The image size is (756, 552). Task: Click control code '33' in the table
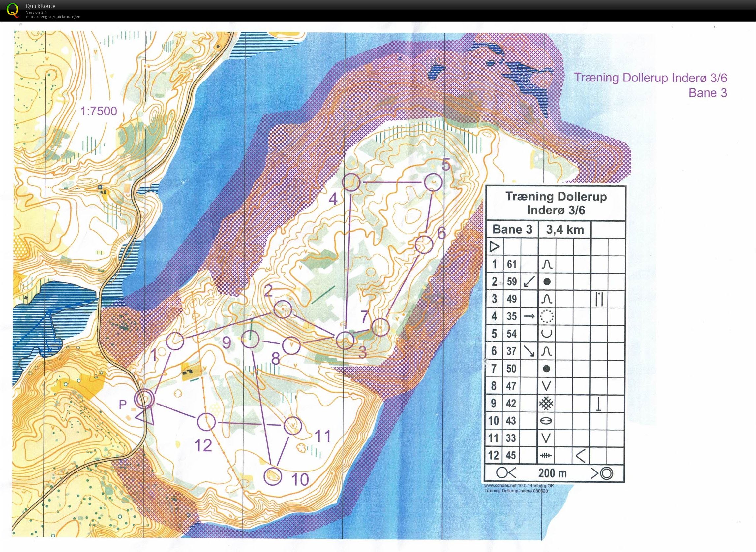[x=512, y=438]
